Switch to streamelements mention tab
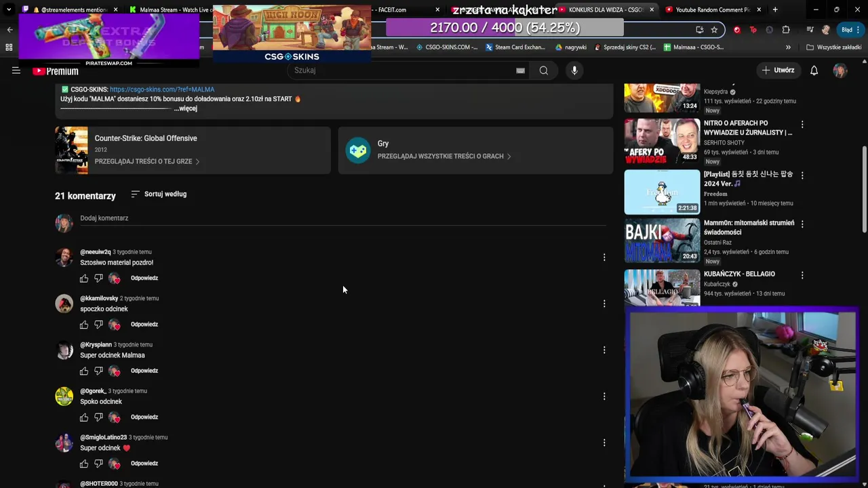The height and width of the screenshot is (488, 868). click(x=71, y=9)
